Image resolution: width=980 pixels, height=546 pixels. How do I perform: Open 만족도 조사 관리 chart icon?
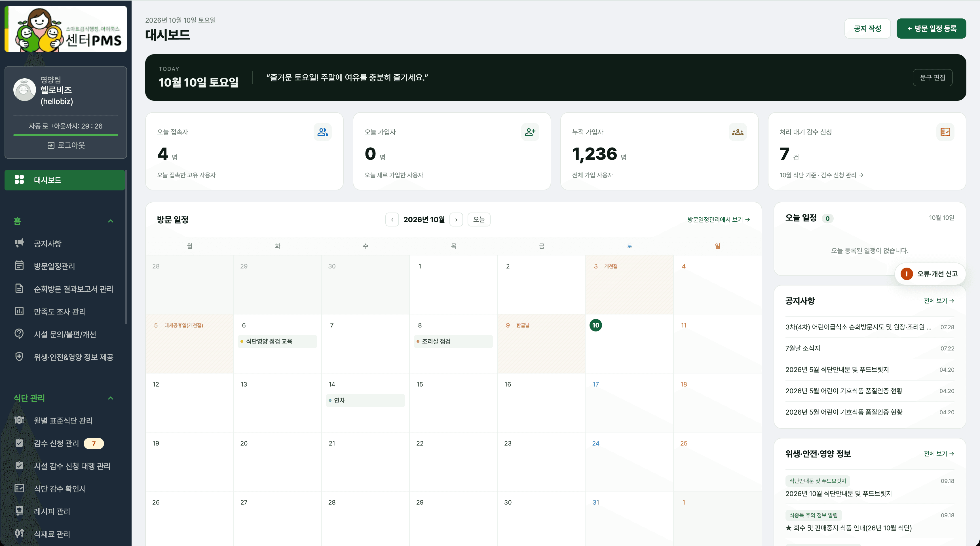(x=19, y=311)
